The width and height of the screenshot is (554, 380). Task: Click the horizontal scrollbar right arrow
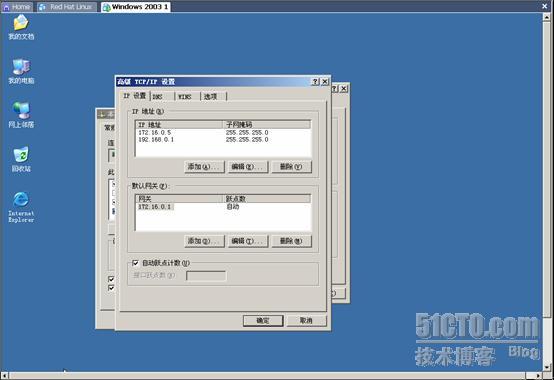(539, 375)
